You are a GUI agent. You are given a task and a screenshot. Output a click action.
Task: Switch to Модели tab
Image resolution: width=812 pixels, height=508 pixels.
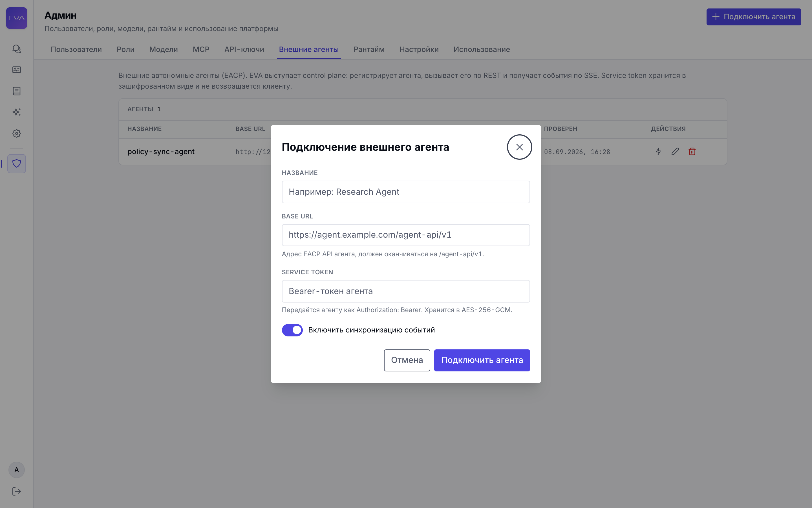coord(164,49)
